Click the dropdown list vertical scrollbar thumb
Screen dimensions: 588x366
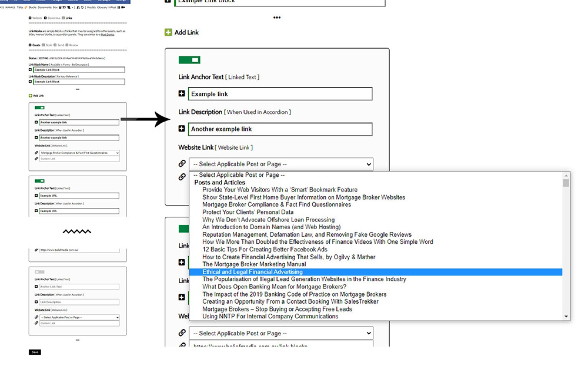coord(566,183)
